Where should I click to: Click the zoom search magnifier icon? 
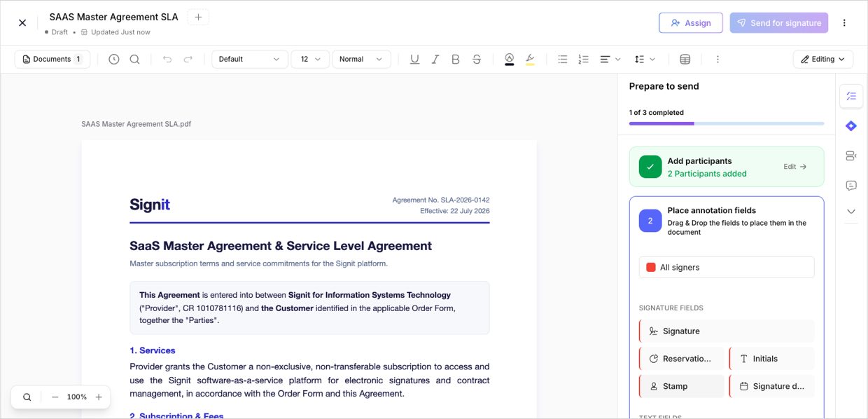pos(27,397)
